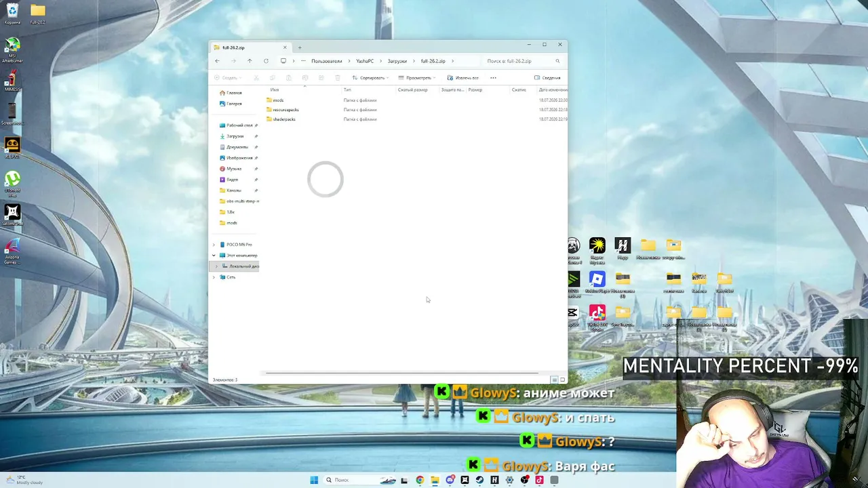This screenshot has height=488, width=868.
Task: Expand the Local Disk tree node
Action: tap(216, 266)
